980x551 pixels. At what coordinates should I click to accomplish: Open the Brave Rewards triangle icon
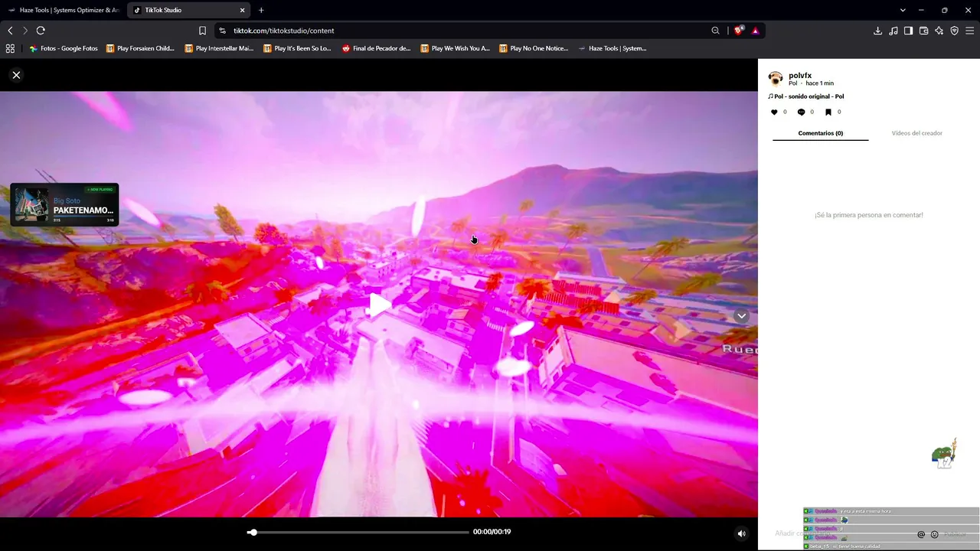tap(755, 31)
